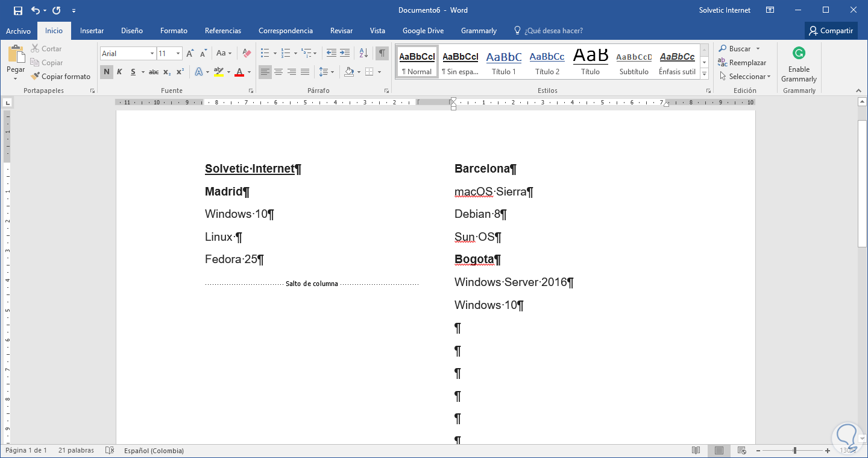Clear all formatting with the eraser icon
The image size is (868, 458).
pyautogui.click(x=247, y=54)
